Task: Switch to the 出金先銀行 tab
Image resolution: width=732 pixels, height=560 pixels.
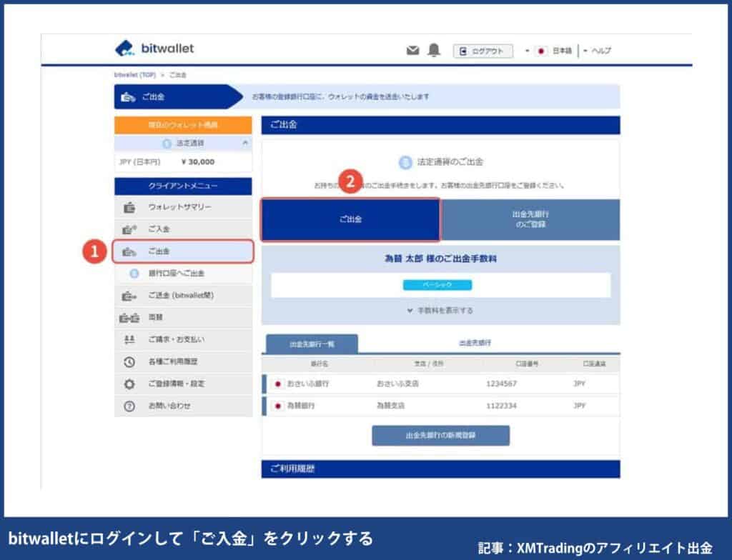Action: tap(475, 343)
